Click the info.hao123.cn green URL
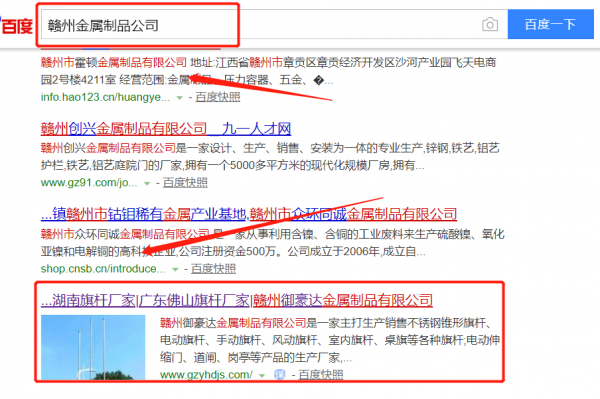Screen dimensions: 600x399 [105, 97]
